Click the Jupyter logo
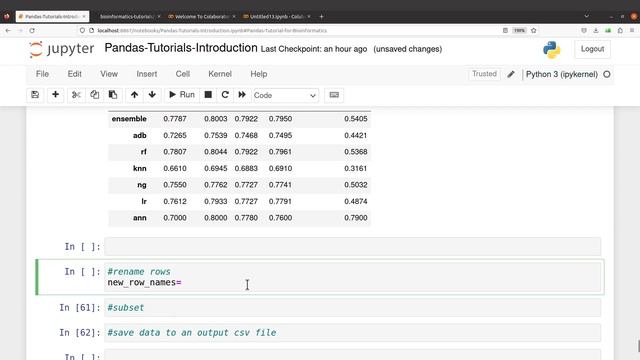 pyautogui.click(x=62, y=49)
